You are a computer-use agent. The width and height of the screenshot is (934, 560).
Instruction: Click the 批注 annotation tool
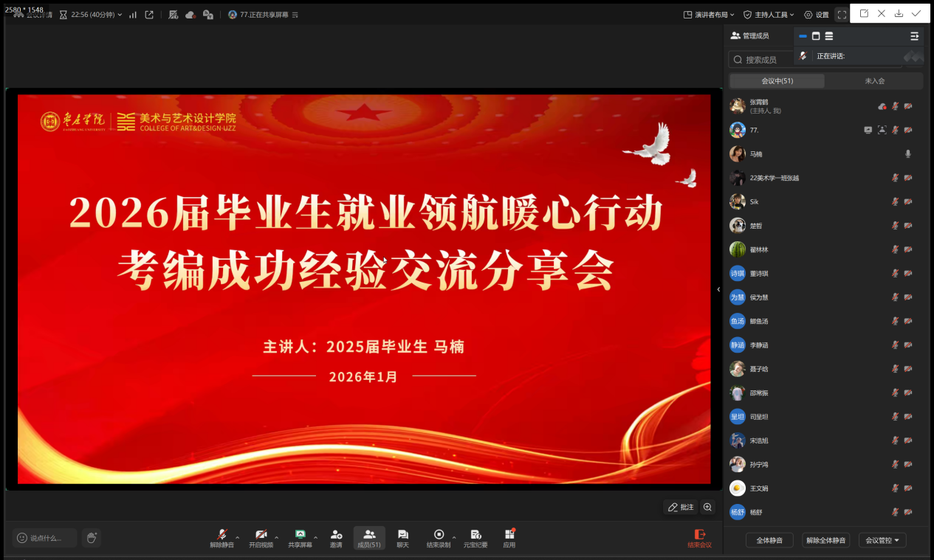pos(681,507)
